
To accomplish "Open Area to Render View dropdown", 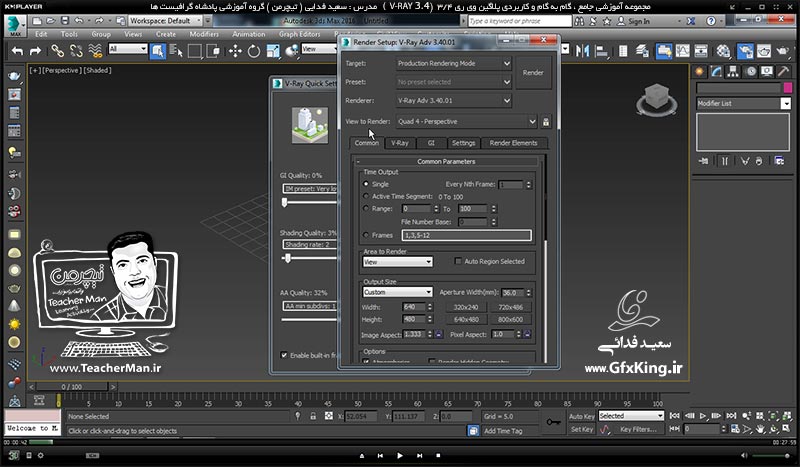I will pos(397,262).
